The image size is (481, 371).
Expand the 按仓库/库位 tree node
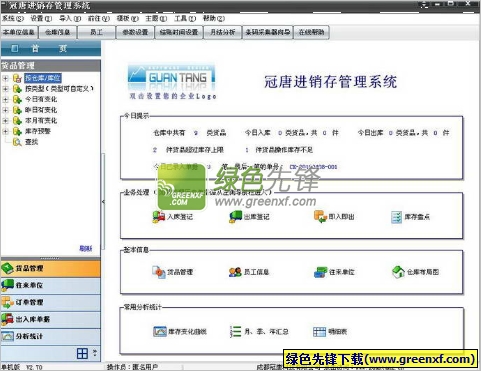pos(5,78)
